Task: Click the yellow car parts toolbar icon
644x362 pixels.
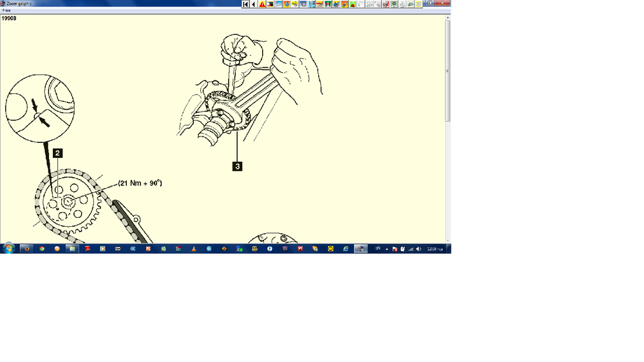Action: click(295, 4)
